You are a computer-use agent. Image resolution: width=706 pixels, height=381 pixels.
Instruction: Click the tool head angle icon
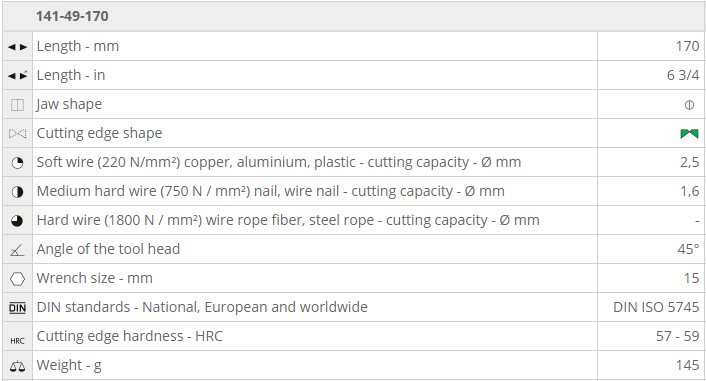tap(18, 250)
